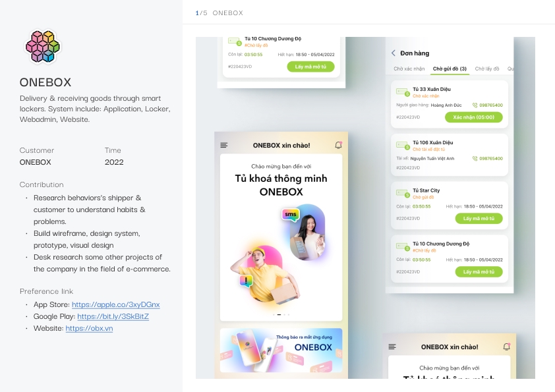Click the ONEBOX colorful cube logo
The image size is (555, 392).
pos(43,47)
